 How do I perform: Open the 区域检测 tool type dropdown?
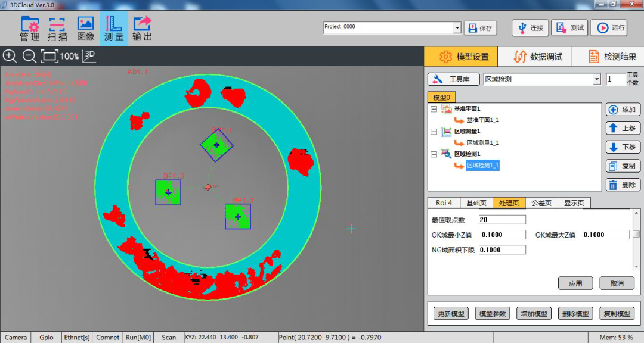(596, 79)
